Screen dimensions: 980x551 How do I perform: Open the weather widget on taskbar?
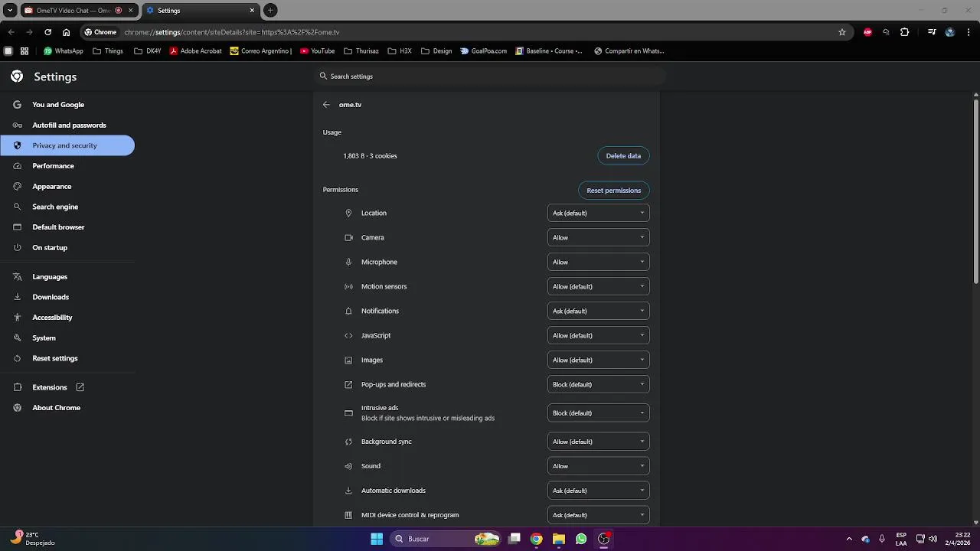point(32,539)
